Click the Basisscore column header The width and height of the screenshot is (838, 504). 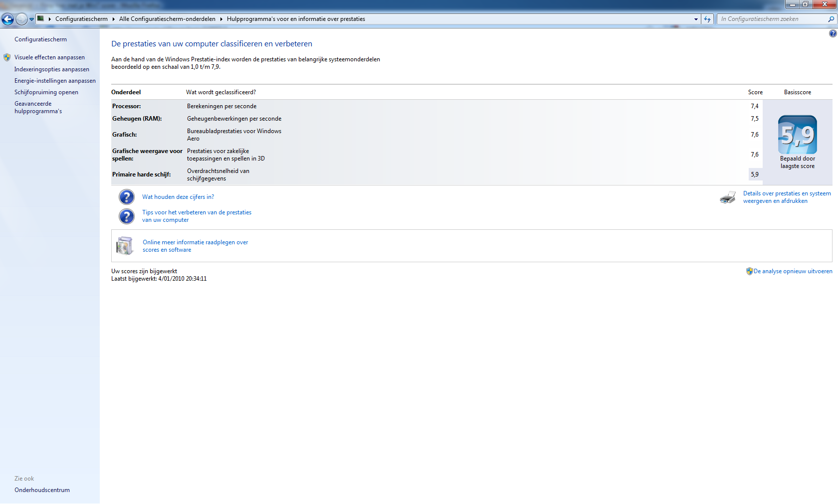pyautogui.click(x=798, y=92)
